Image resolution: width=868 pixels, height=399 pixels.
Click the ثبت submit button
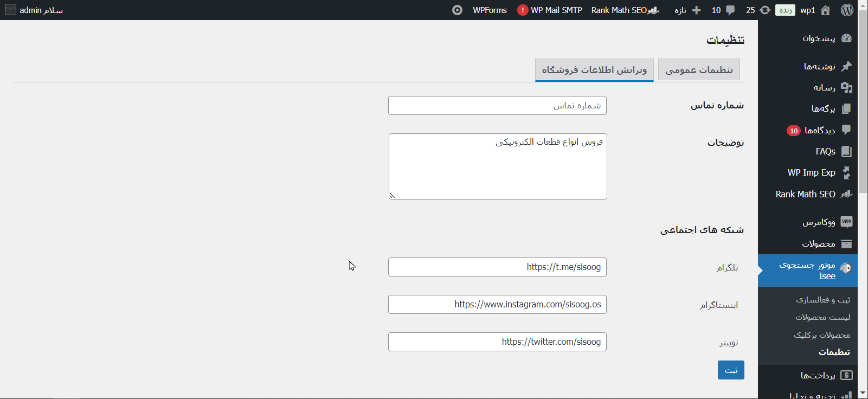click(731, 370)
